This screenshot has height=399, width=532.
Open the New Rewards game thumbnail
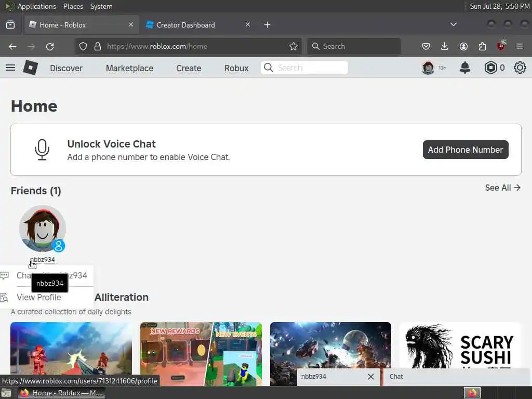coord(201,354)
